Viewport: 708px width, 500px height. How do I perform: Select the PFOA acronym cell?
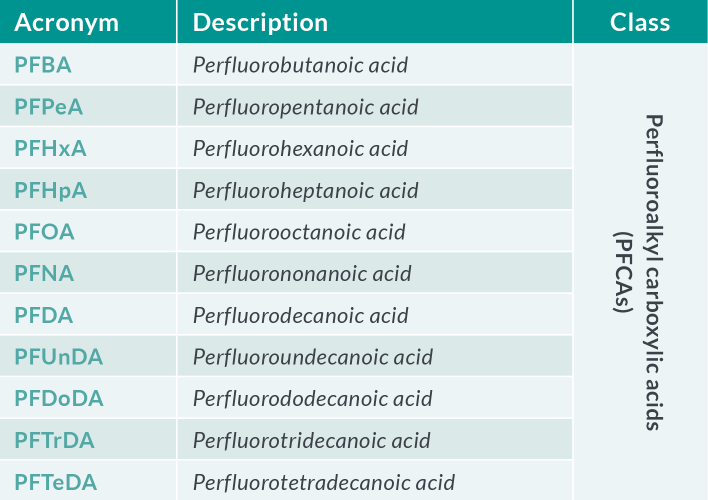coord(88,231)
